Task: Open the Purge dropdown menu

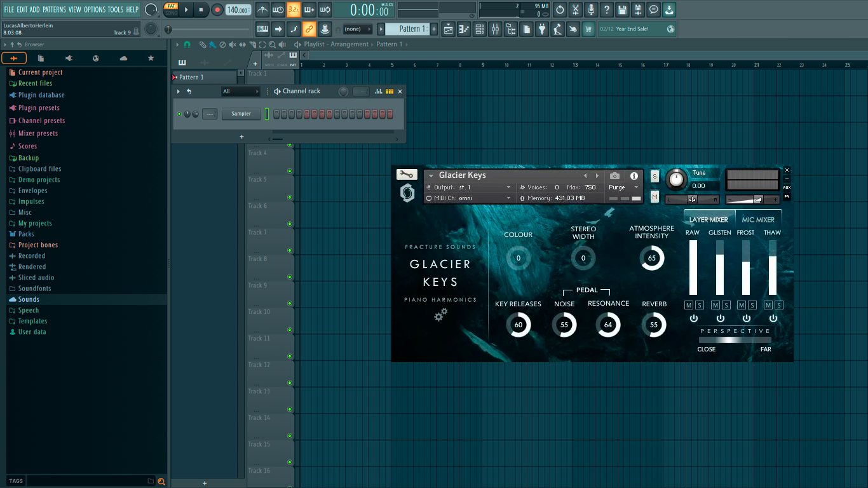Action: tap(623, 187)
